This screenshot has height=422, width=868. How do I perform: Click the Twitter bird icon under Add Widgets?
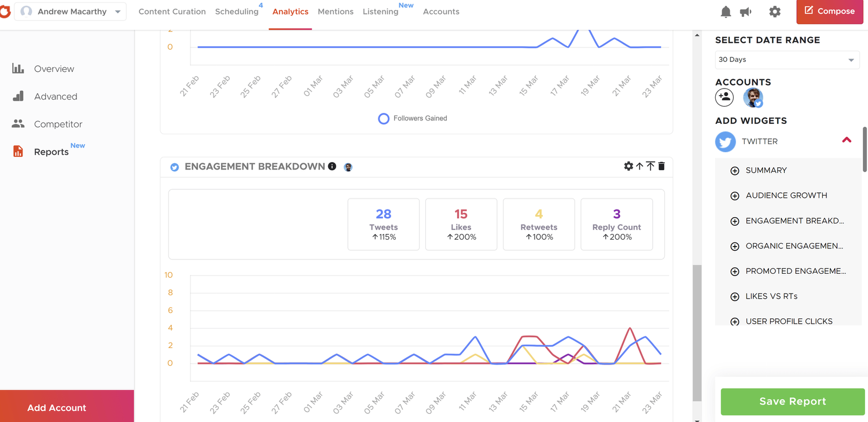tap(725, 141)
